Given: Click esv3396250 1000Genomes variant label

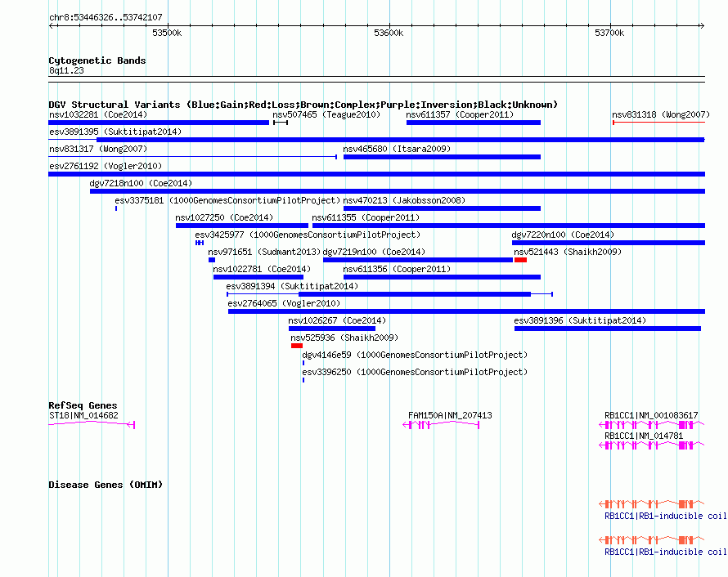Looking at the screenshot, I should [415, 372].
